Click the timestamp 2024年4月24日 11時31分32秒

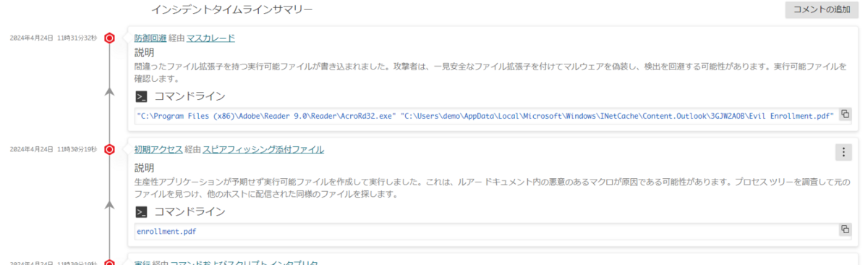pyautogui.click(x=54, y=38)
